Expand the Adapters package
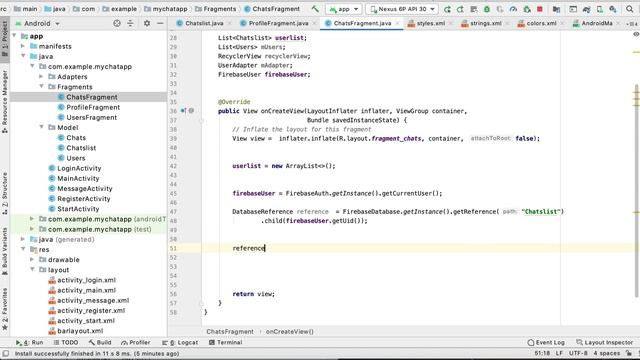 41,76
